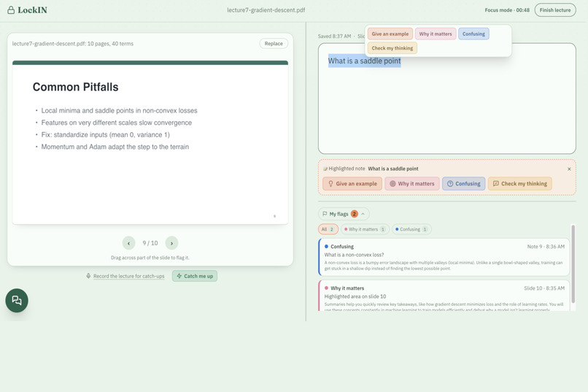Click Give an example in Highlighted note panel

pyautogui.click(x=352, y=183)
